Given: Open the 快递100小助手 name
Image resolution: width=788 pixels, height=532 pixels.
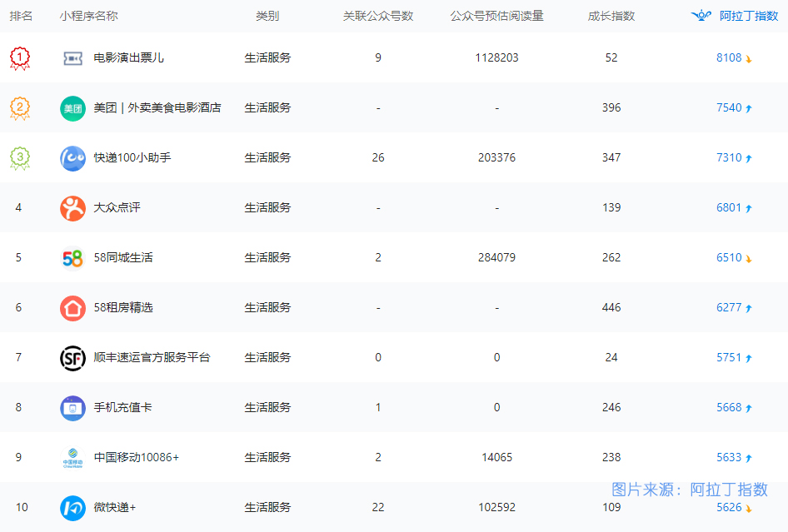Looking at the screenshot, I should (x=132, y=157).
